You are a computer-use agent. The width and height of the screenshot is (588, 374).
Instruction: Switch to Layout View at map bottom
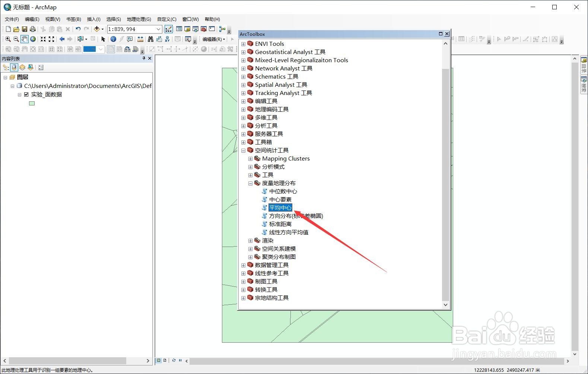(165, 360)
